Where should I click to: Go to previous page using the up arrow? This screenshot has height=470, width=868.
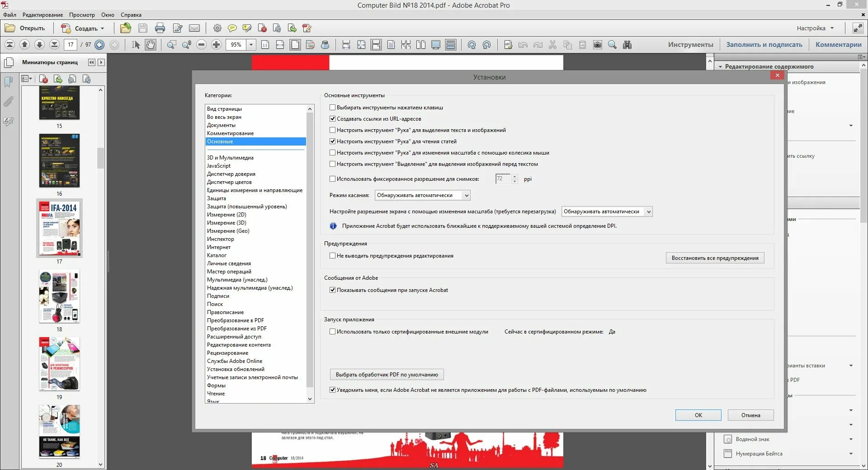[x=24, y=45]
